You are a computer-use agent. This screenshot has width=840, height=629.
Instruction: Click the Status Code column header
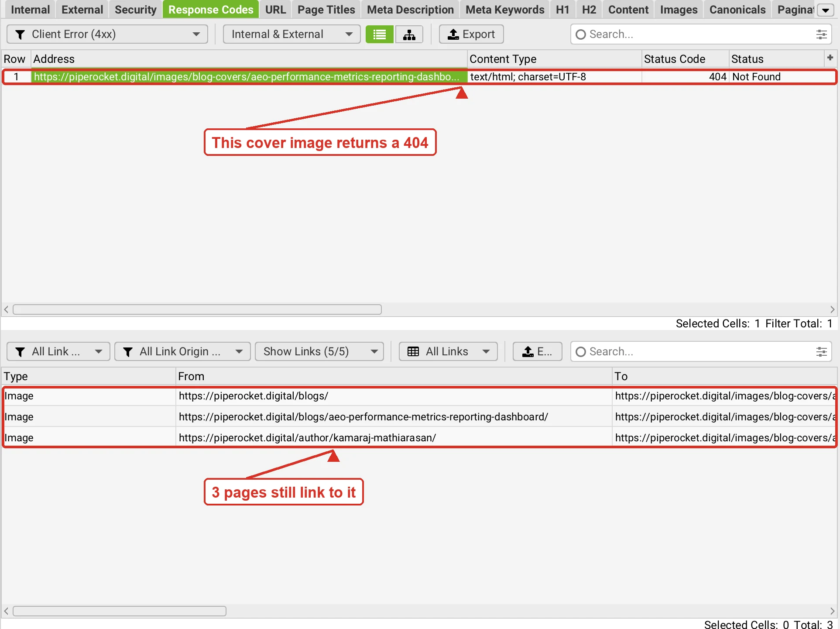click(x=685, y=59)
